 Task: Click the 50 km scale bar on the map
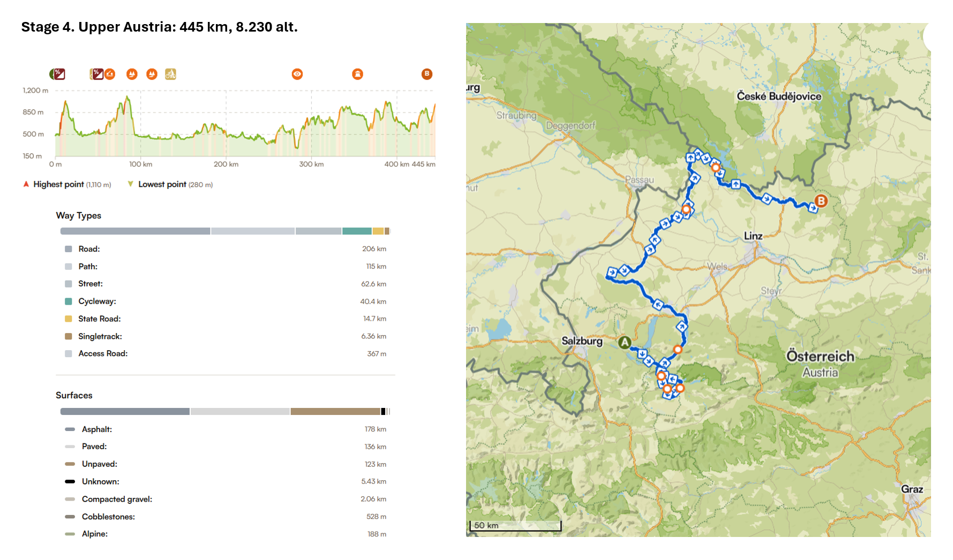(x=515, y=526)
